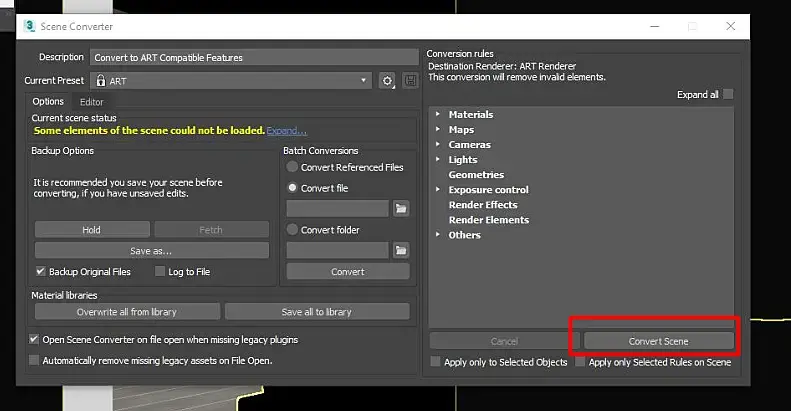Click 'Some elements of the scene could not be loaded.'
The height and width of the screenshot is (411, 791).
click(x=149, y=130)
